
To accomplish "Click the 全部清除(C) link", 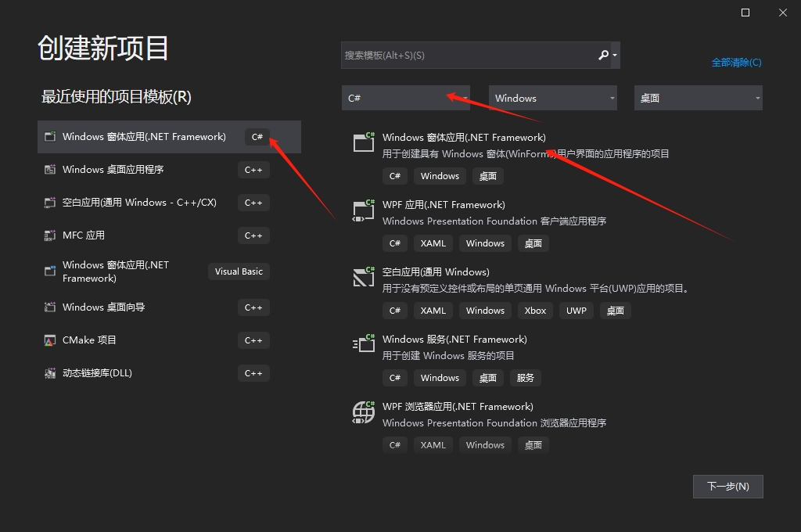I will click(x=736, y=63).
